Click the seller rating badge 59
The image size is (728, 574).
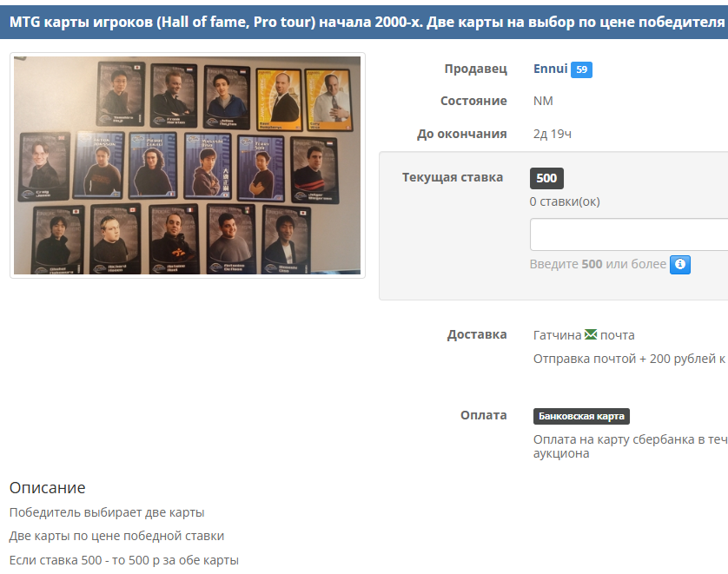581,69
